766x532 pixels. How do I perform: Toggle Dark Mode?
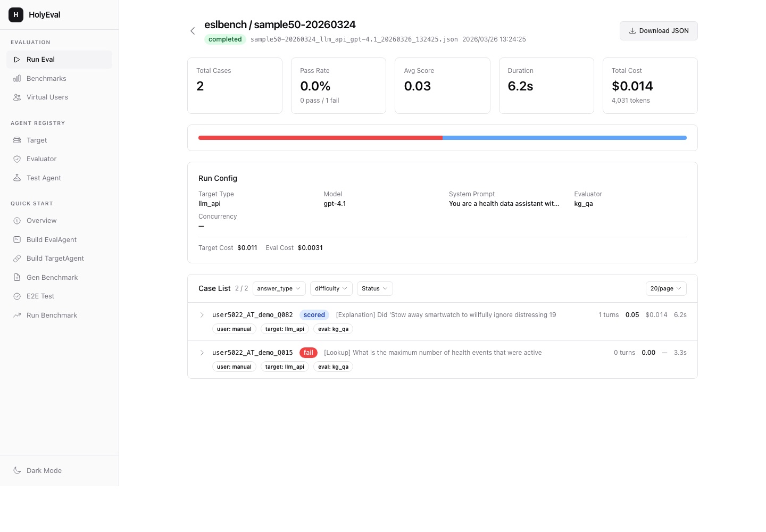[59, 471]
